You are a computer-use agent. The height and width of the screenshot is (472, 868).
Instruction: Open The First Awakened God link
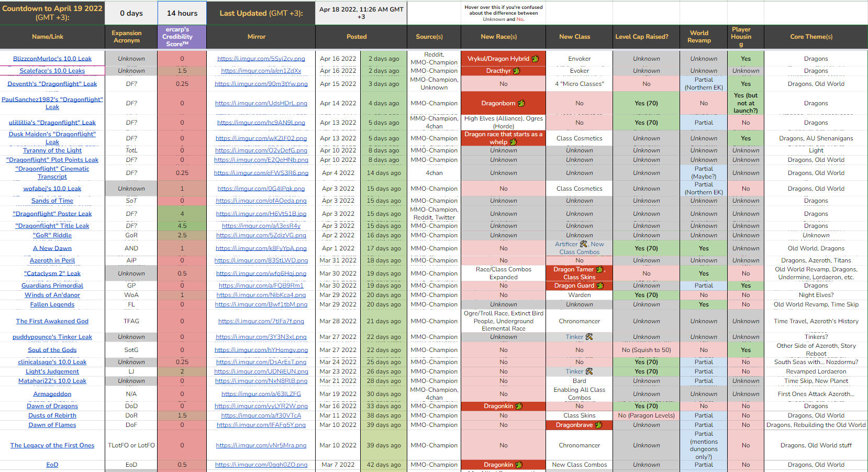[52, 321]
